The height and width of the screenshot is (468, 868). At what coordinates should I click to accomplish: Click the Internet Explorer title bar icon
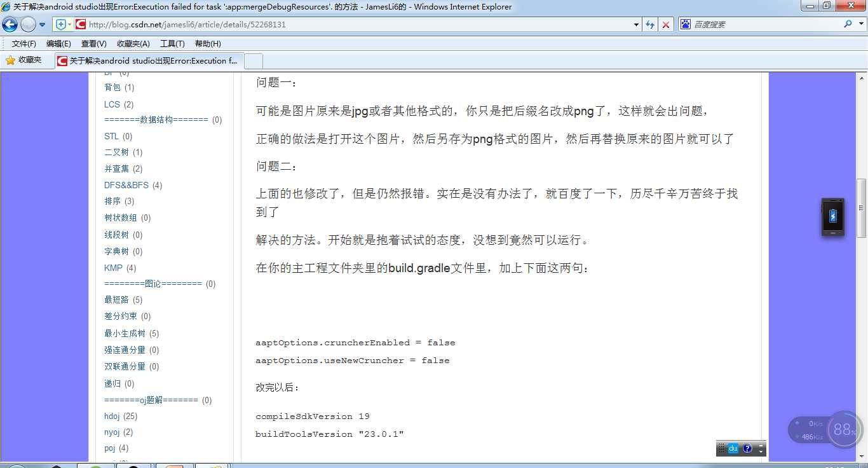[6, 6]
